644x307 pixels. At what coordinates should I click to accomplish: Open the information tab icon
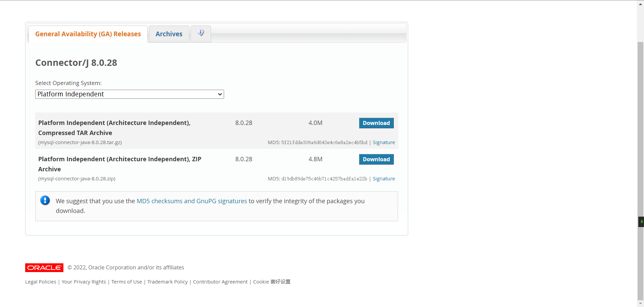[201, 33]
